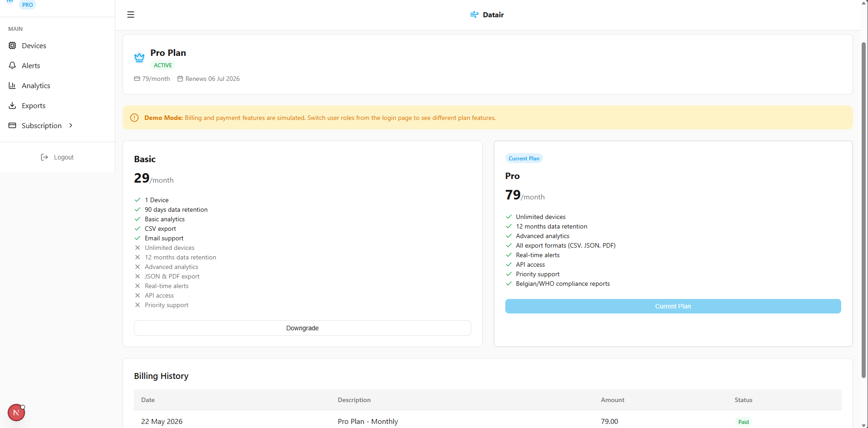Click the Alerts bell icon
This screenshot has width=868, height=428.
(x=12, y=65)
